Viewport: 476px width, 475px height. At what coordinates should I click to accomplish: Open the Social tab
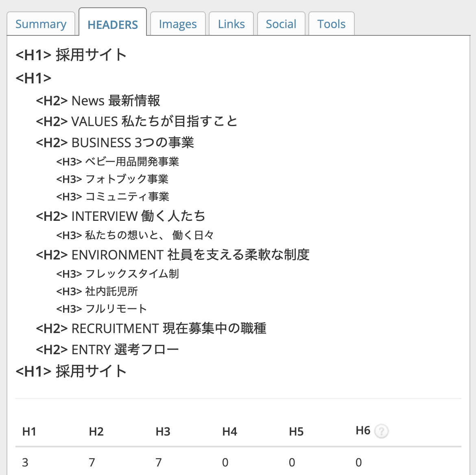tap(281, 24)
